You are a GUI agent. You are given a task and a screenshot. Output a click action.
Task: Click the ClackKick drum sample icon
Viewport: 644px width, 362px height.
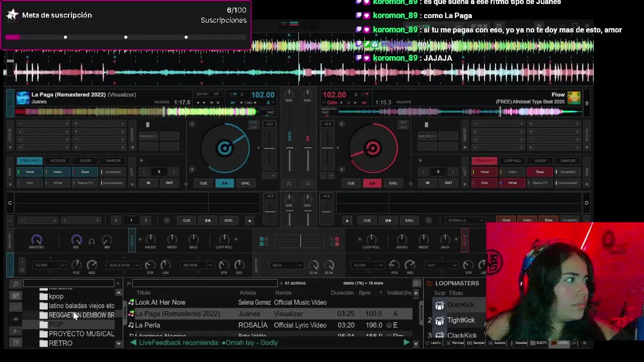click(x=440, y=335)
